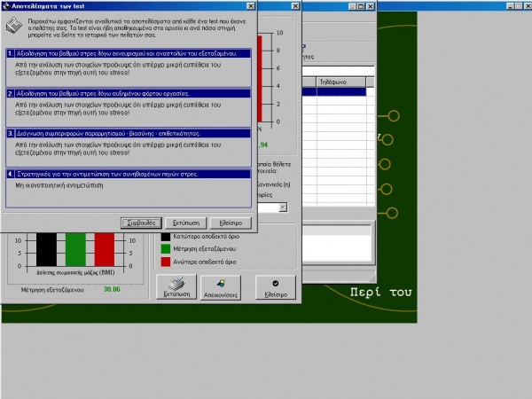This screenshot has height=399, width=532.
Task: Click the title bar icon of results dialog
Action: [6, 6]
